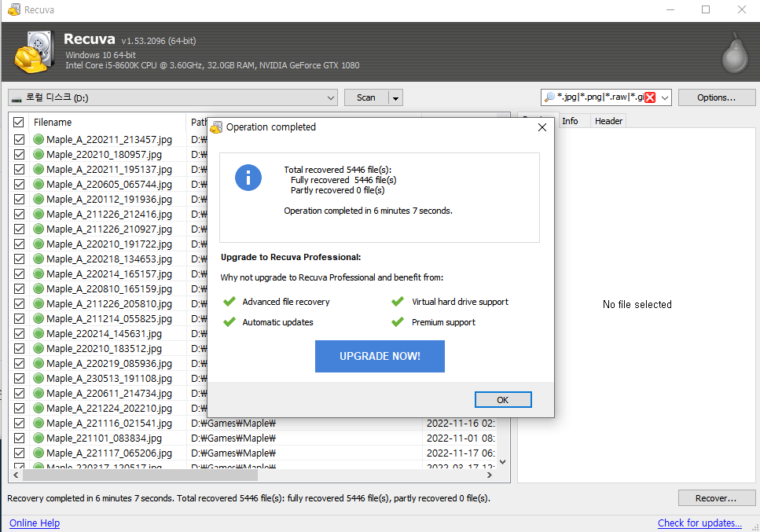The width and height of the screenshot is (760, 532).
Task: Click the Piriform pear logo
Action: 735,53
